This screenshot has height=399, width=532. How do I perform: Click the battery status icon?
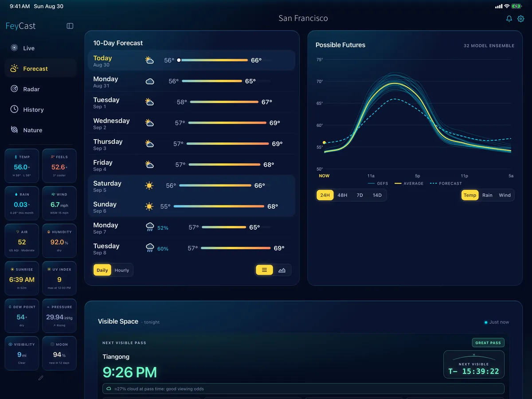click(x=516, y=6)
